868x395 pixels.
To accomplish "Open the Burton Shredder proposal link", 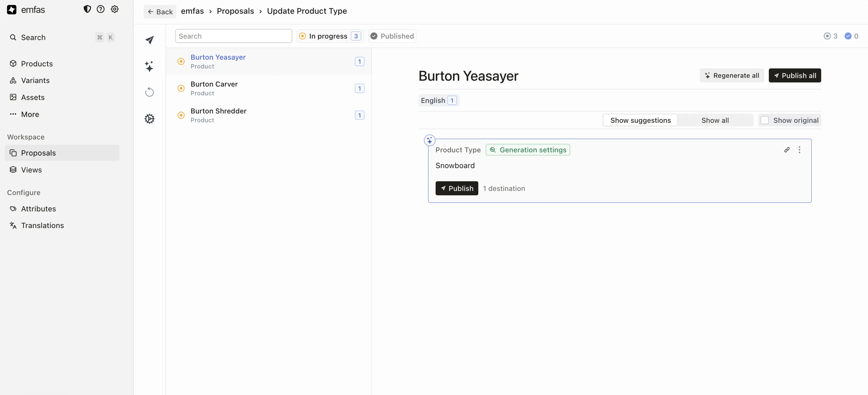I will 218,111.
